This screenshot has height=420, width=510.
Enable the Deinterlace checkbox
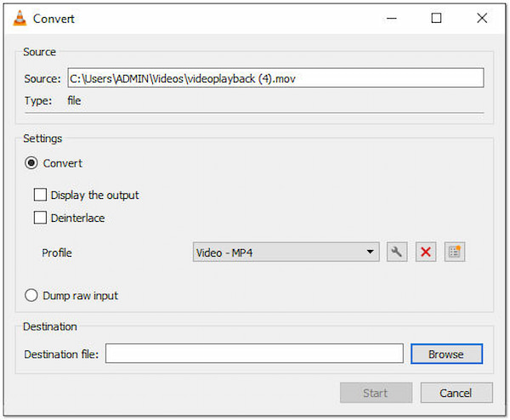pyautogui.click(x=40, y=218)
